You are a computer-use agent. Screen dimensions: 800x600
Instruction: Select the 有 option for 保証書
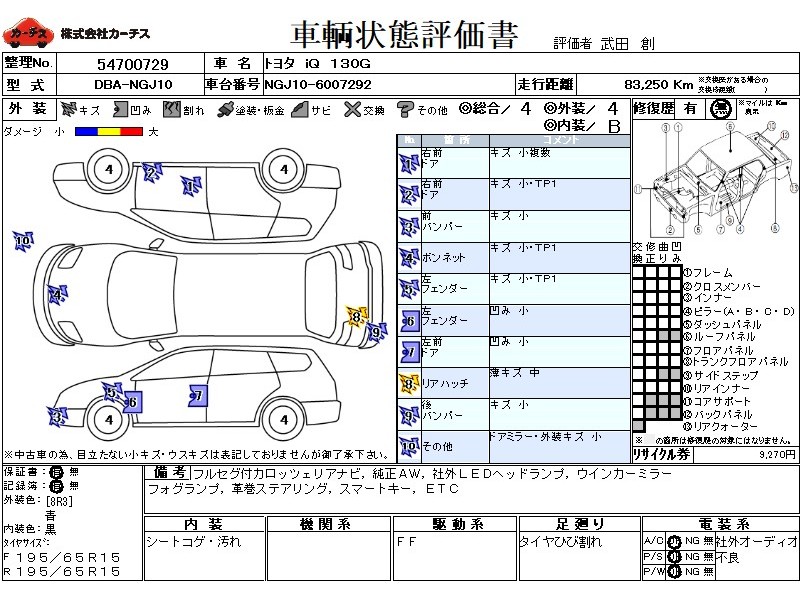tap(56, 472)
